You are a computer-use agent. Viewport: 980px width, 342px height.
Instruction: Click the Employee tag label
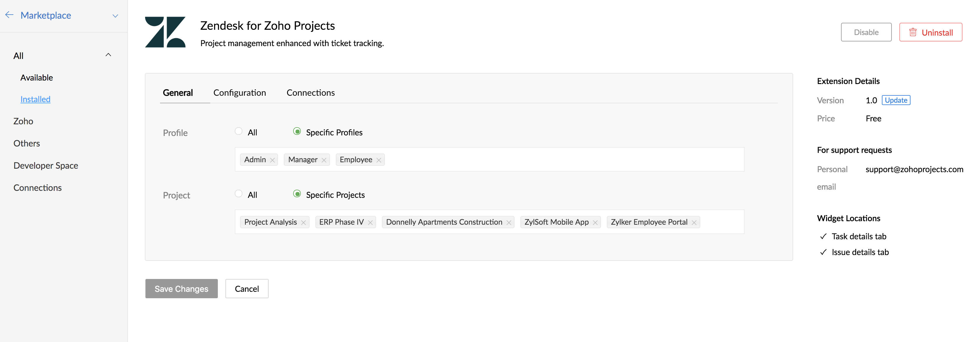point(356,160)
